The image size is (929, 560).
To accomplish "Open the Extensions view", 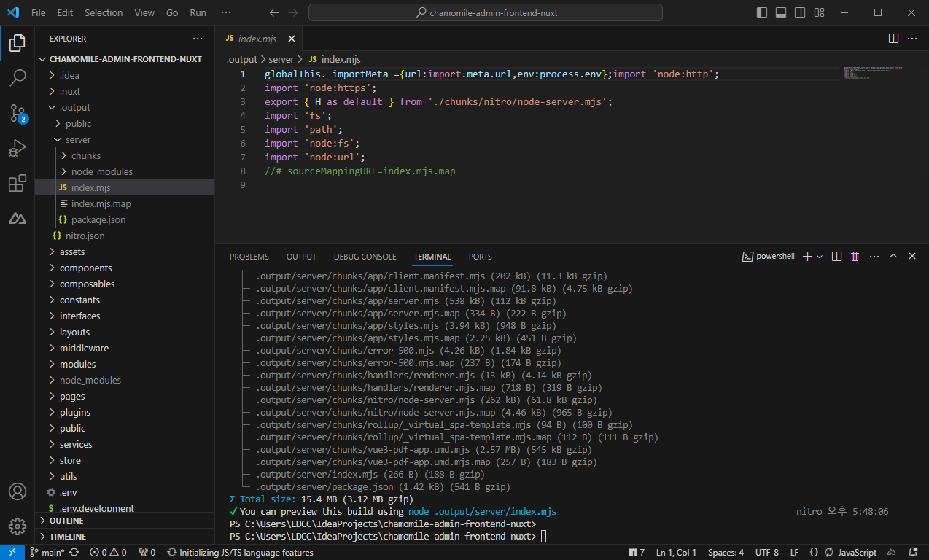I will click(x=18, y=183).
